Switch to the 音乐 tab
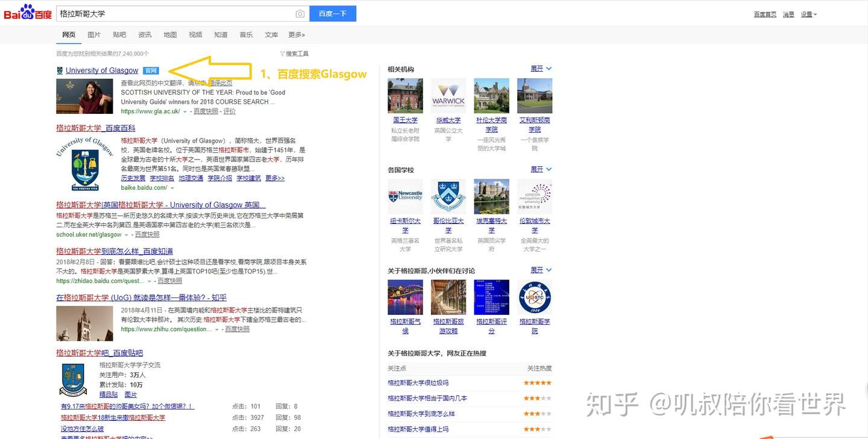The image size is (868, 439). click(246, 35)
